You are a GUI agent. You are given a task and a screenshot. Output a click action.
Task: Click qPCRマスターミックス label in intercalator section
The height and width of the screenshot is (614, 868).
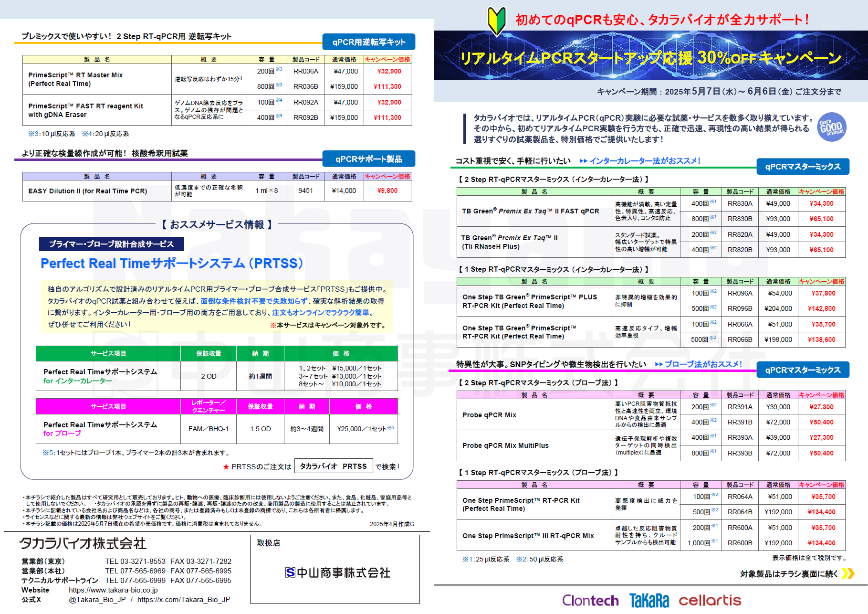[x=803, y=167]
